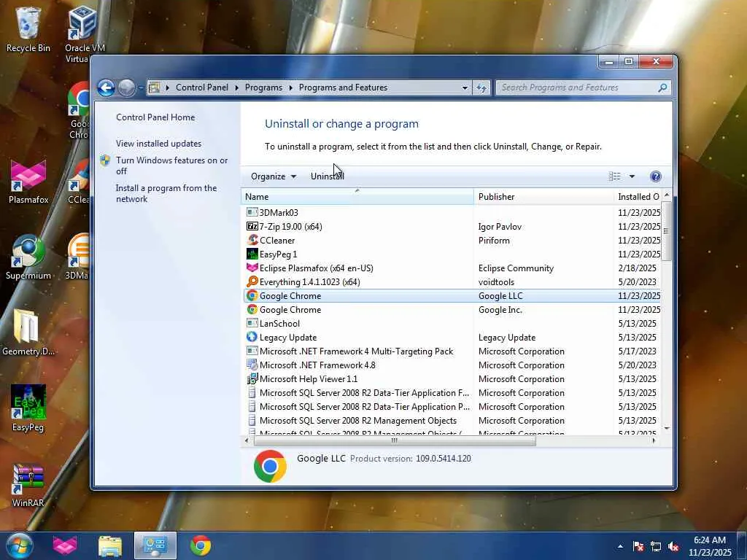This screenshot has width=747, height=560.
Task: Click the Programs and Features breadcrumb
Action: [343, 87]
